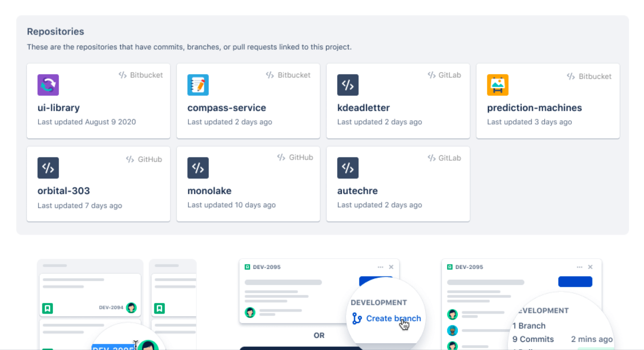Click the GitLab label on kdeadletter card
The height and width of the screenshot is (350, 644).
click(449, 75)
